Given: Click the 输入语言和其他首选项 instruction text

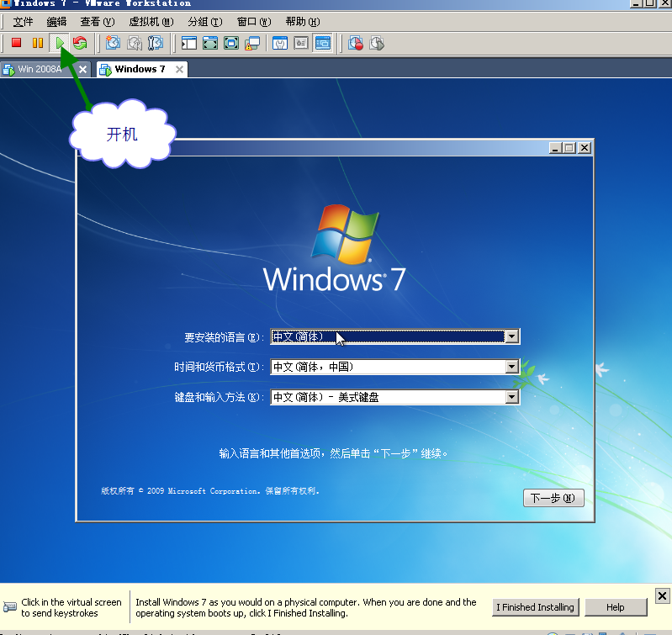Looking at the screenshot, I should pos(333,453).
